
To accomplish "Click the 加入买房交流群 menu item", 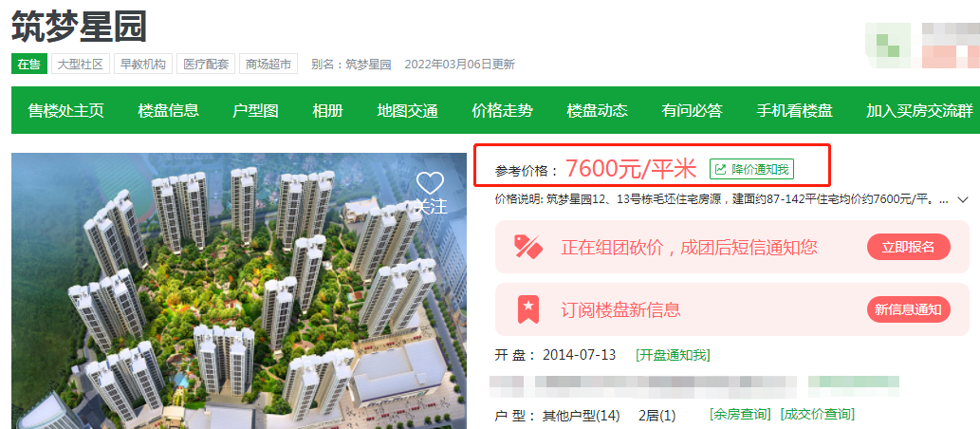I will coord(919,111).
